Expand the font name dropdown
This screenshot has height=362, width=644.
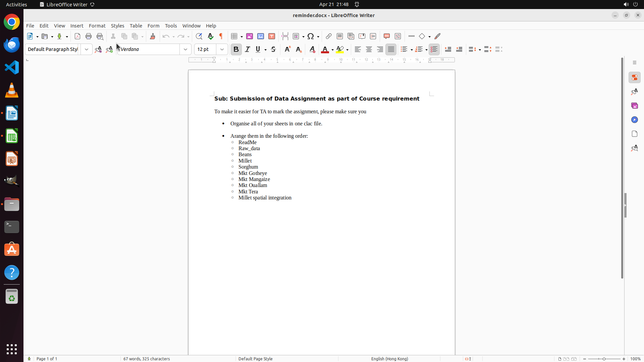click(185, 49)
